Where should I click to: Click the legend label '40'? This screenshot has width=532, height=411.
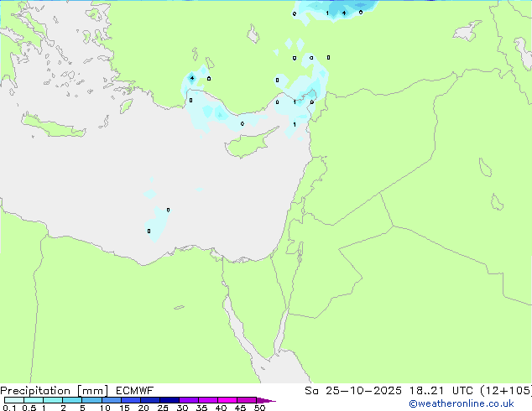click(x=221, y=408)
